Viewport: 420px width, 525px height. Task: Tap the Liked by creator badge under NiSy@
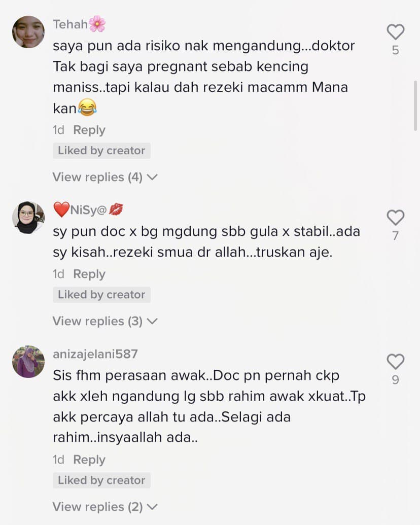coord(101,295)
